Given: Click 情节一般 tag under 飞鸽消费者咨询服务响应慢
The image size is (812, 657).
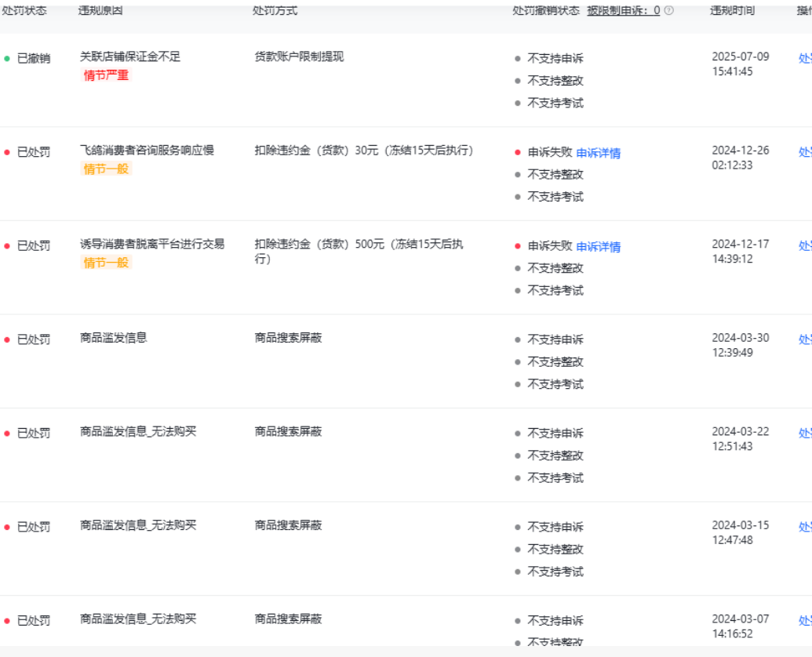Looking at the screenshot, I should (106, 169).
